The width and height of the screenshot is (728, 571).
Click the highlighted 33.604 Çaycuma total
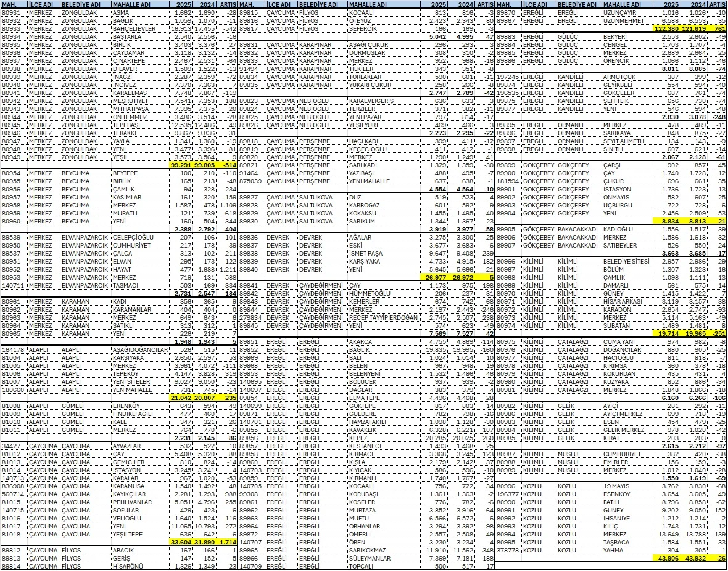coord(180,541)
